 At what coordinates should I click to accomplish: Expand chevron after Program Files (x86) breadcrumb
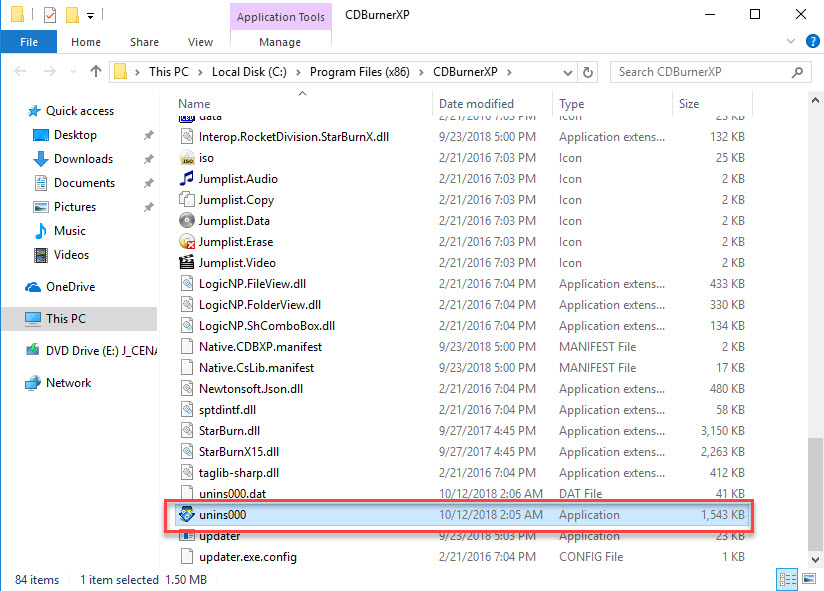pyautogui.click(x=421, y=72)
